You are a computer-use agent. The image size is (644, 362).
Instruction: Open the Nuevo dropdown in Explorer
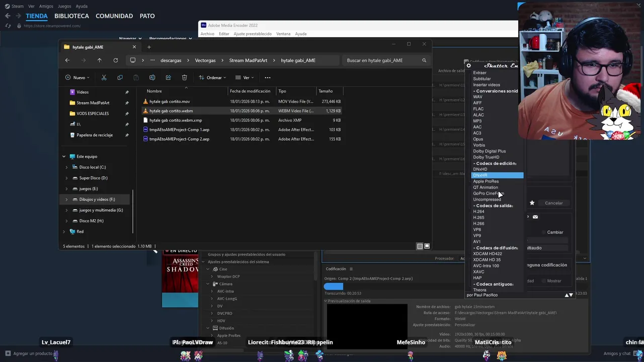click(77, 77)
